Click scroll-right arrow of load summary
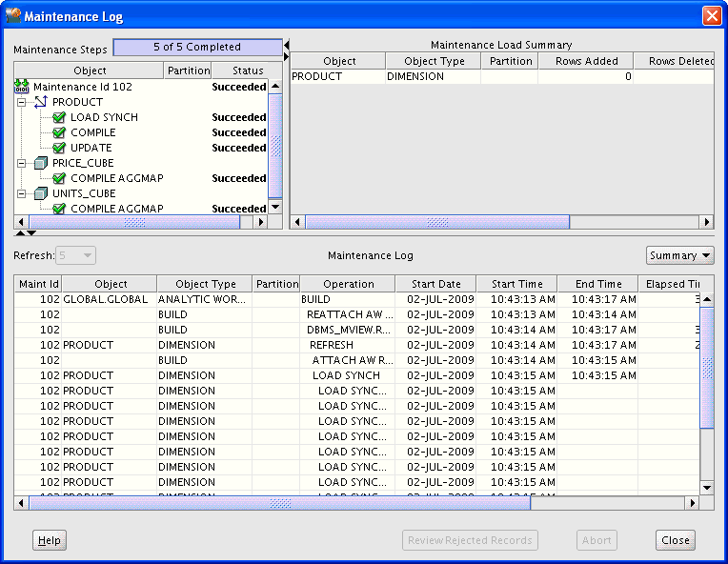This screenshot has width=728, height=564. click(x=706, y=222)
